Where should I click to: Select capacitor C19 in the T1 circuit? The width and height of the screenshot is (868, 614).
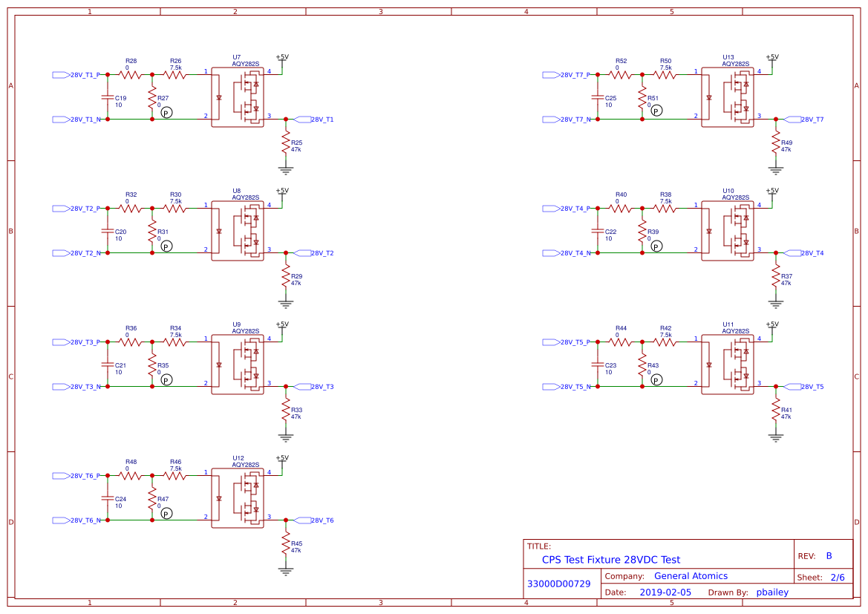point(106,97)
